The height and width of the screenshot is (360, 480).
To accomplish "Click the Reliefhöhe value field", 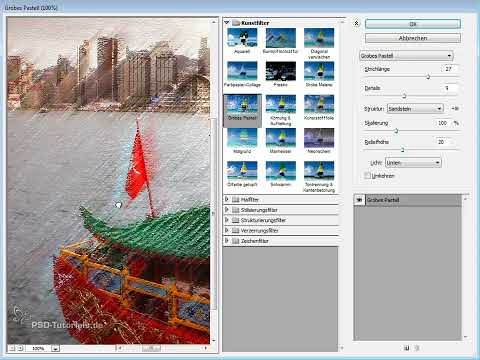I will 444,142.
